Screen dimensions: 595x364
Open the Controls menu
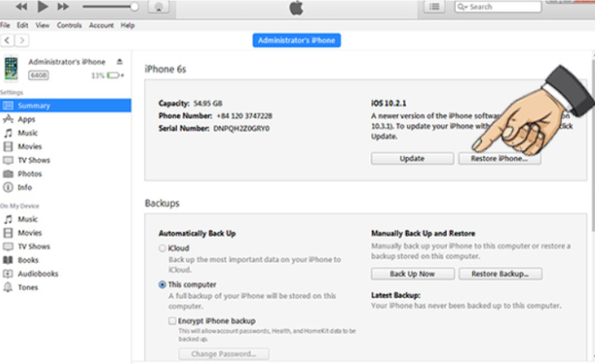(69, 25)
